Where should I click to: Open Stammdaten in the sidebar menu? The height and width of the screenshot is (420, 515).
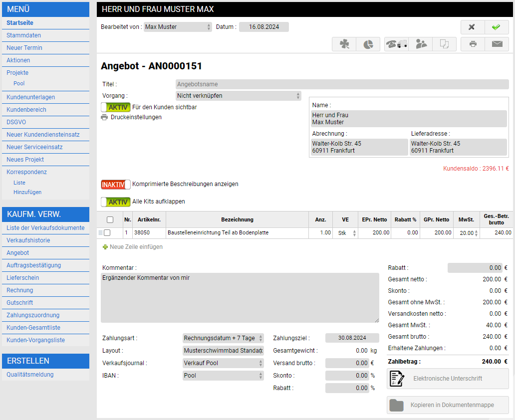(x=24, y=35)
